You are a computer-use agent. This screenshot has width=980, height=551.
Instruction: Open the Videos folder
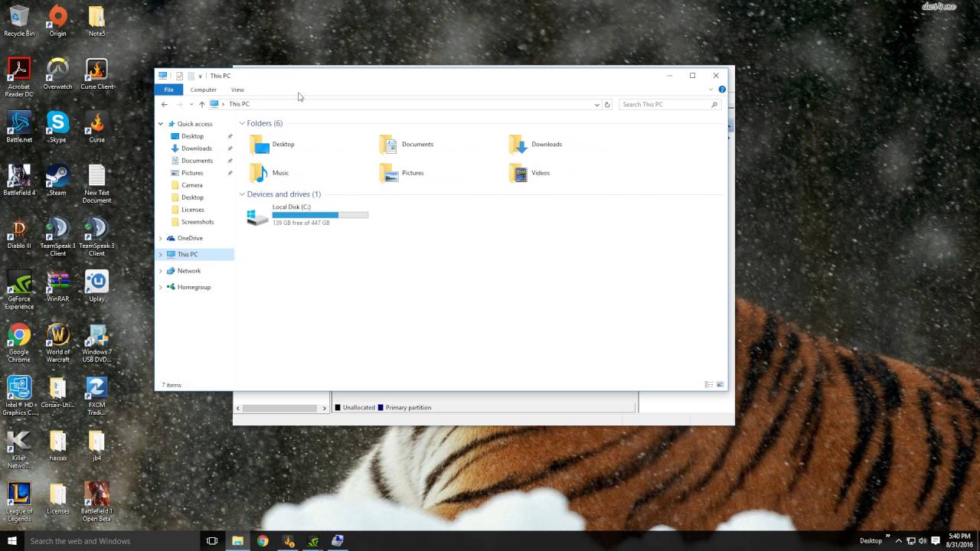click(530, 173)
